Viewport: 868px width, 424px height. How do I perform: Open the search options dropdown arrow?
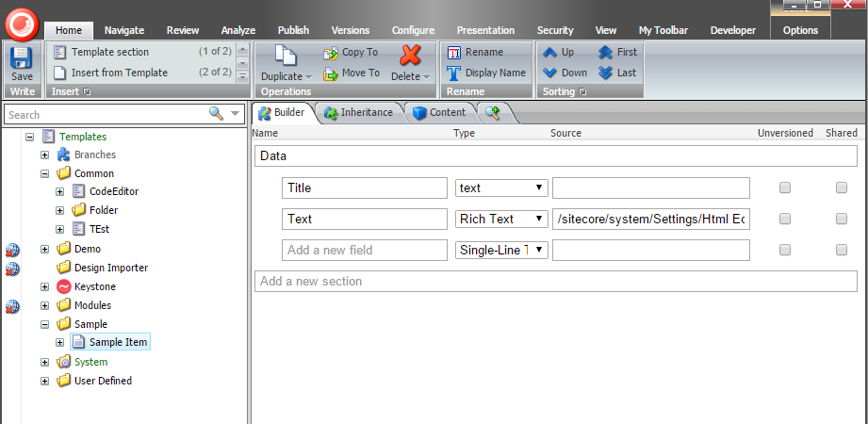coord(236,113)
